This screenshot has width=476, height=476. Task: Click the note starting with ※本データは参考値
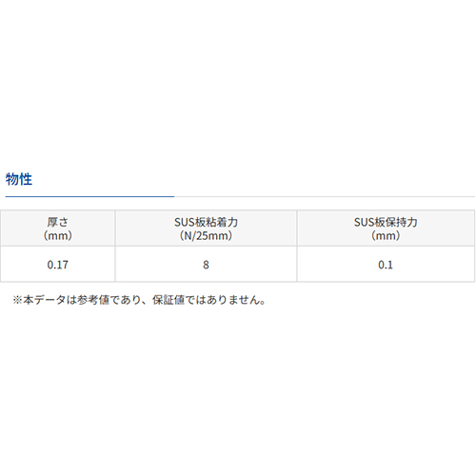click(x=139, y=300)
